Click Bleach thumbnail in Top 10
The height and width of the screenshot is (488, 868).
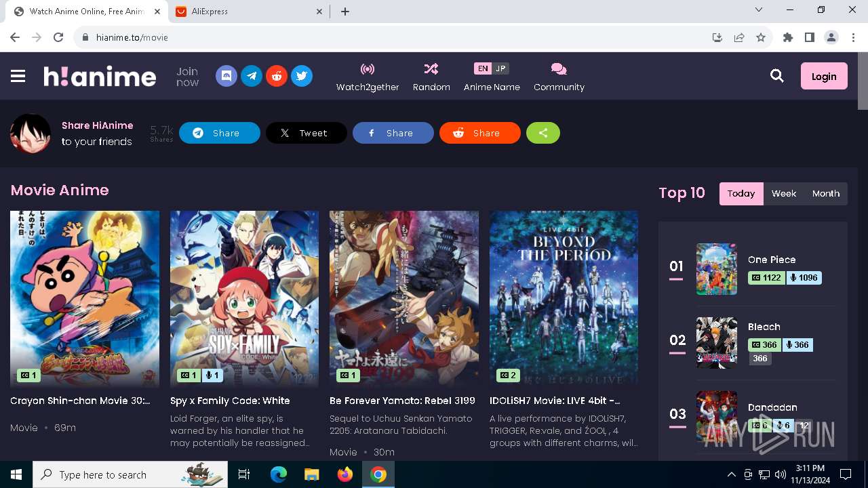coord(717,343)
